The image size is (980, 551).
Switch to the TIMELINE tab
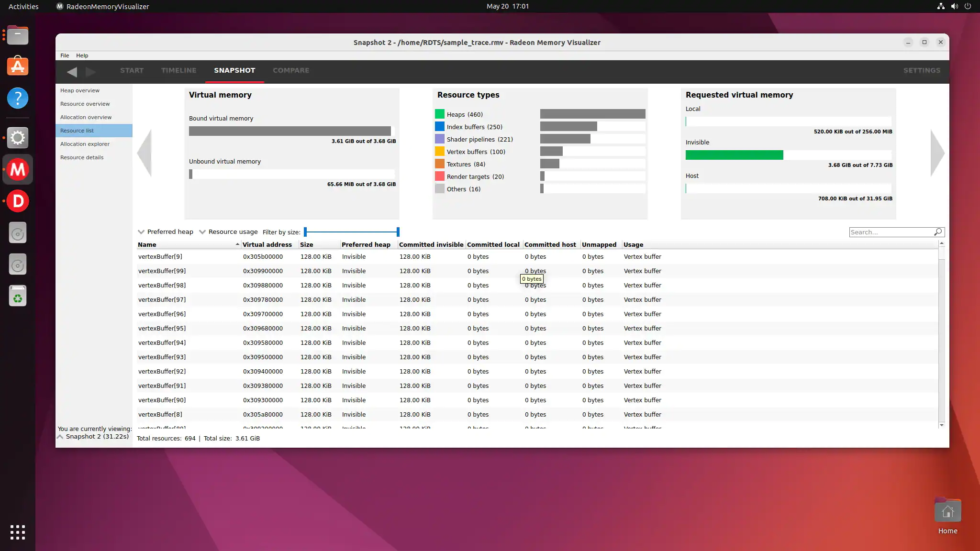(178, 70)
